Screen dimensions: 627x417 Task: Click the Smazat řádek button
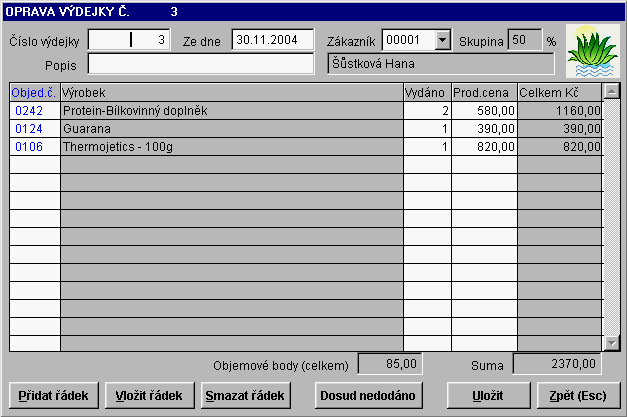[x=245, y=395]
